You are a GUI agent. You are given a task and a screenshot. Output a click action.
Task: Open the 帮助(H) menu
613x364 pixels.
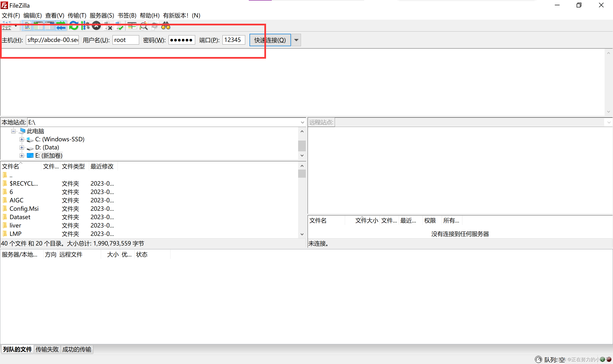[150, 16]
